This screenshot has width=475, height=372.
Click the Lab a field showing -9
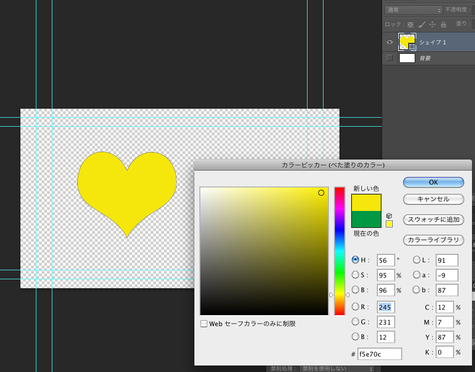[447, 275]
